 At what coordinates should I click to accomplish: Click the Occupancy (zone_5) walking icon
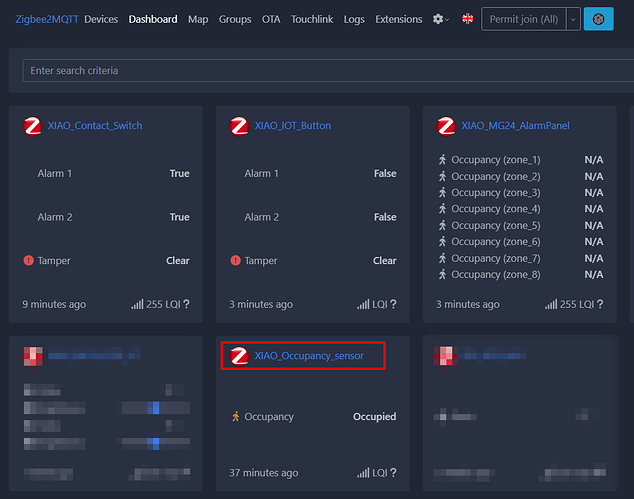pyautogui.click(x=443, y=225)
